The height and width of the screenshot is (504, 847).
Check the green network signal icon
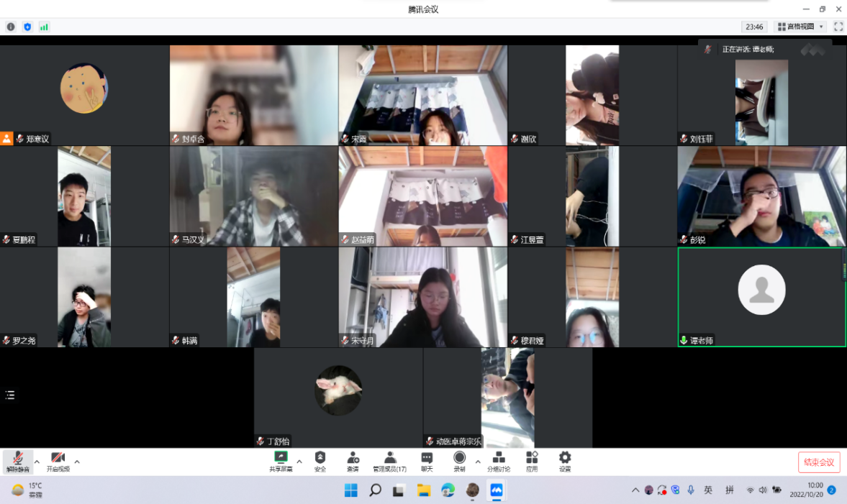44,27
